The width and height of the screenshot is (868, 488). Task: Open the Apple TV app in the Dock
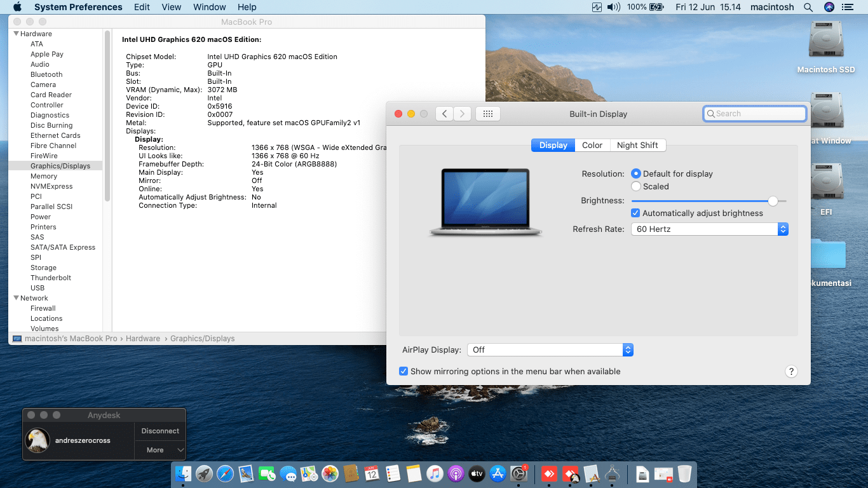(x=477, y=473)
